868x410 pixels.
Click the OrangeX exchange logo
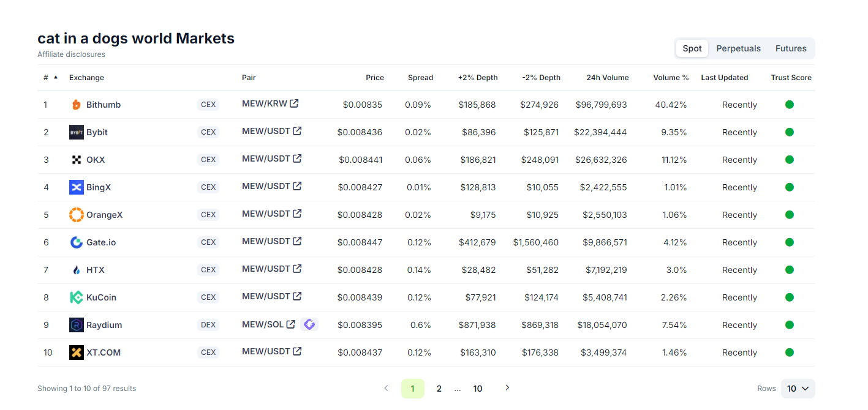pos(77,215)
